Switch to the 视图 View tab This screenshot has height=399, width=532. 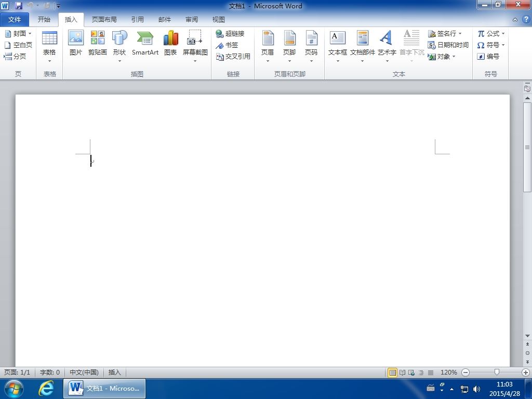pyautogui.click(x=219, y=19)
